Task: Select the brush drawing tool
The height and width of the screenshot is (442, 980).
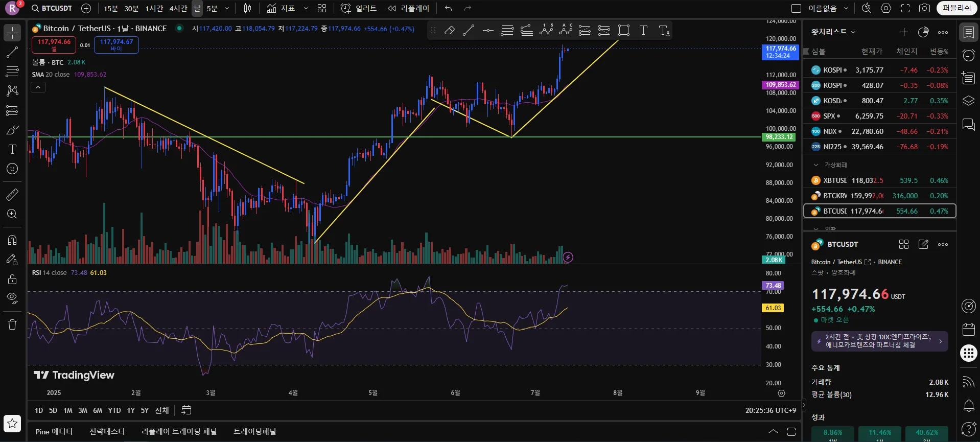Action: coord(12,130)
